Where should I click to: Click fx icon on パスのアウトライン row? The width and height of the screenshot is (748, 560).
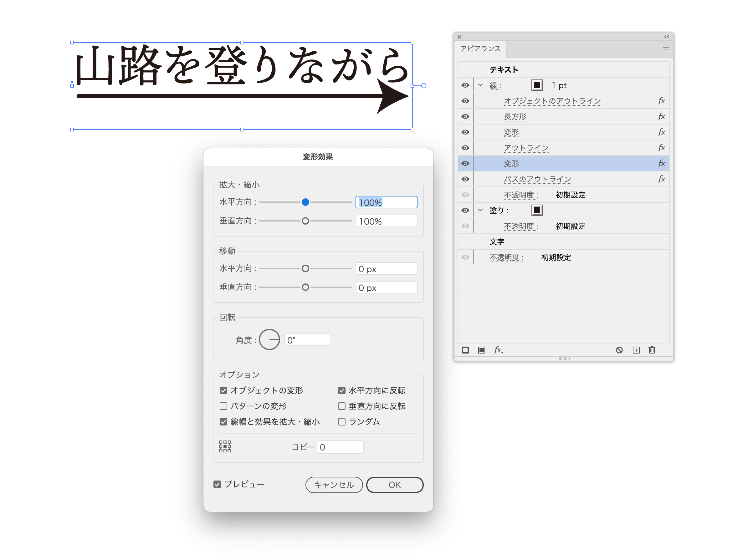pyautogui.click(x=661, y=179)
